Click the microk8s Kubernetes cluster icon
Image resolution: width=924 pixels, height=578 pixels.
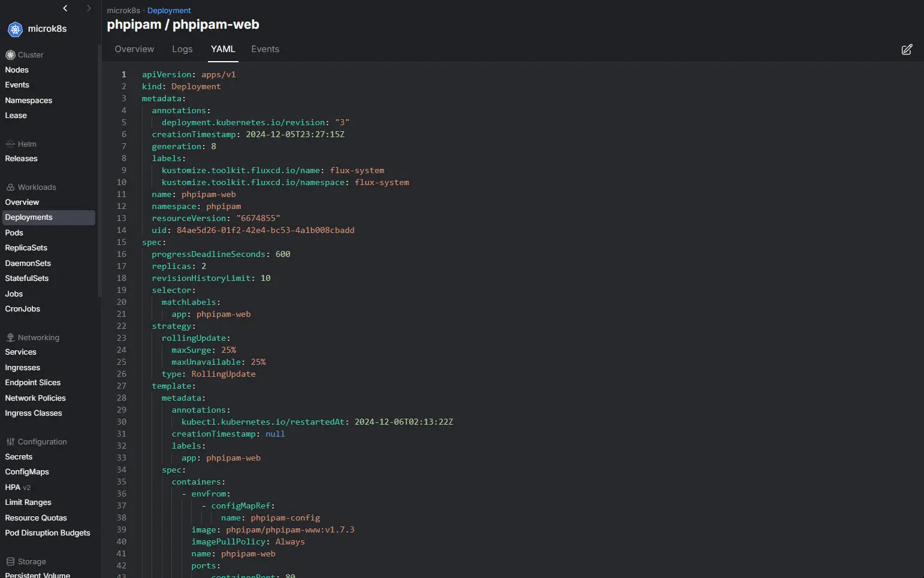15,29
